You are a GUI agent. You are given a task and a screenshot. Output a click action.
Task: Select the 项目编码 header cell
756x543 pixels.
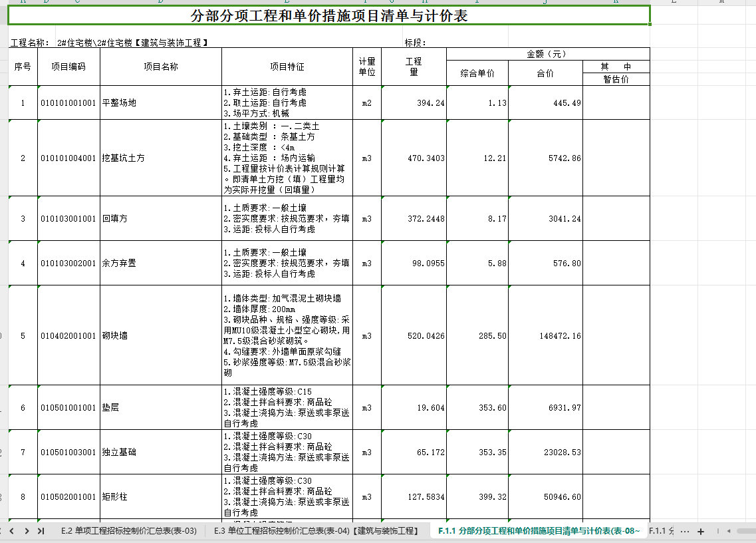coord(68,67)
